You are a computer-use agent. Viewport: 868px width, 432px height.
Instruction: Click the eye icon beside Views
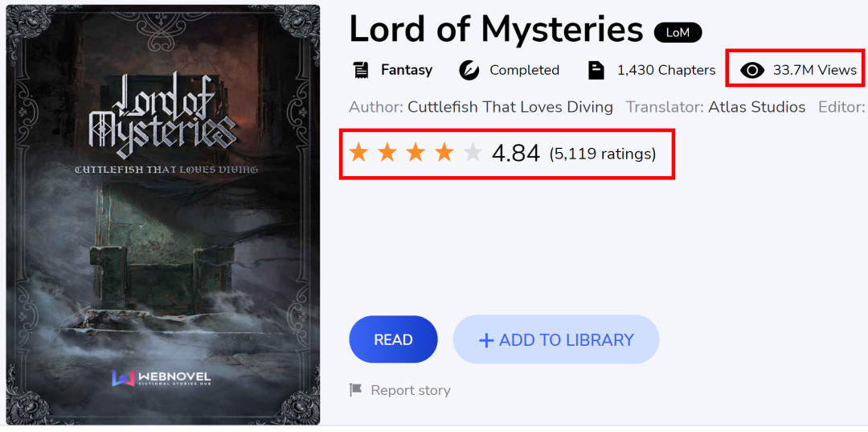pos(751,70)
